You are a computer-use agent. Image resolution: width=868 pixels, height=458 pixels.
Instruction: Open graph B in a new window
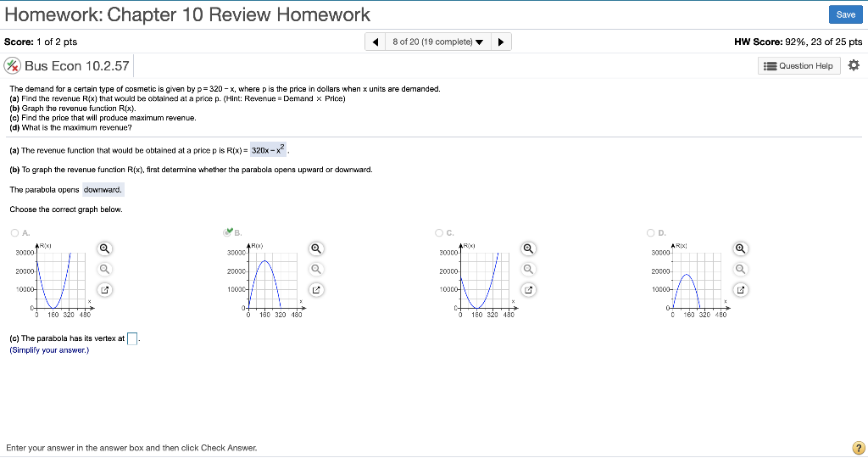pyautogui.click(x=316, y=289)
